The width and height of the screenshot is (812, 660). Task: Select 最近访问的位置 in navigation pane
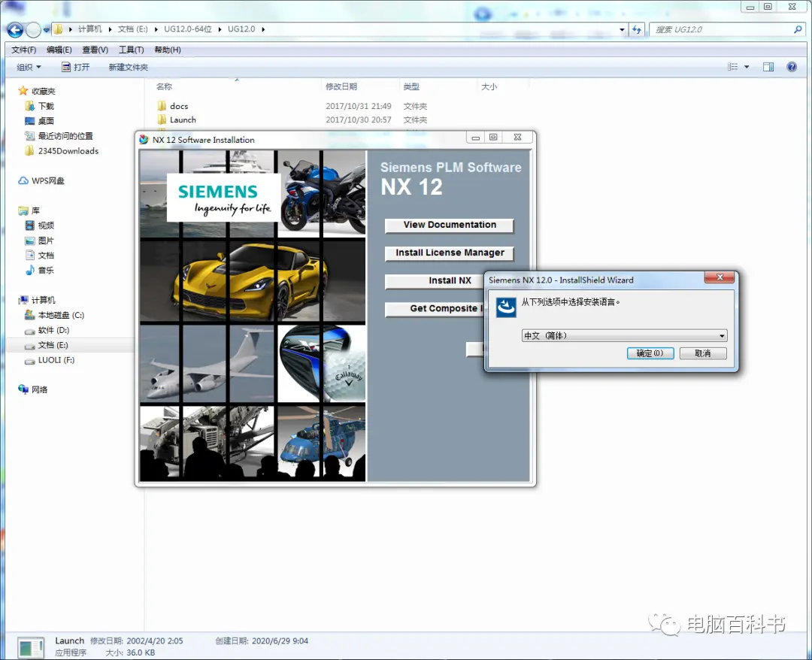coord(59,136)
